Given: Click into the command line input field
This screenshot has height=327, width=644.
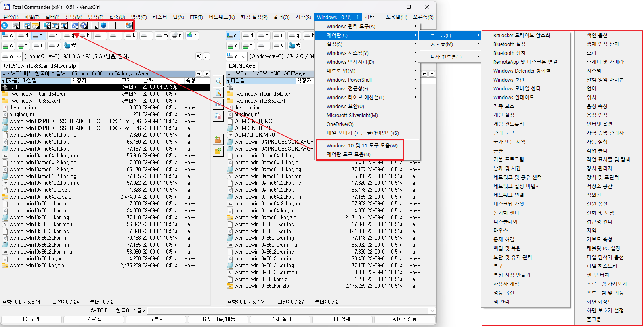Looking at the screenshot, I should (288, 311).
